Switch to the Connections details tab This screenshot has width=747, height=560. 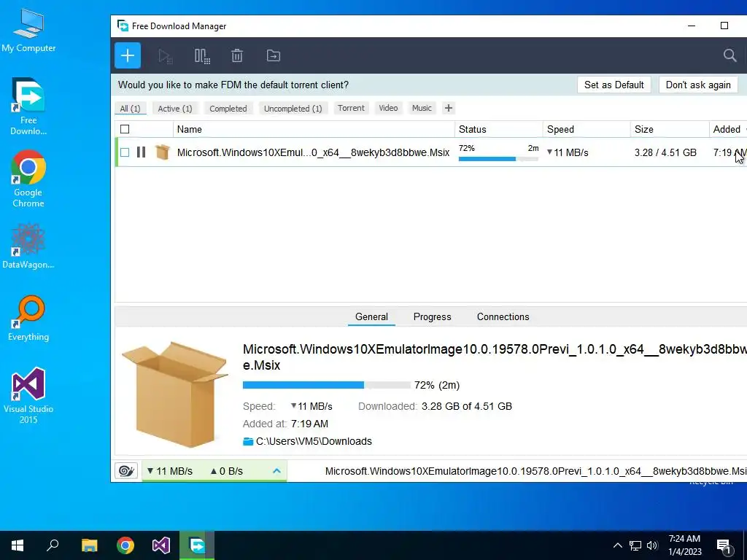point(503,316)
